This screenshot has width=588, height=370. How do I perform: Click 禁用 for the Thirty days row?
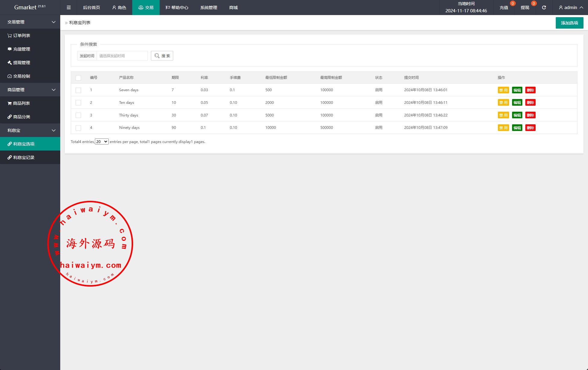point(503,115)
